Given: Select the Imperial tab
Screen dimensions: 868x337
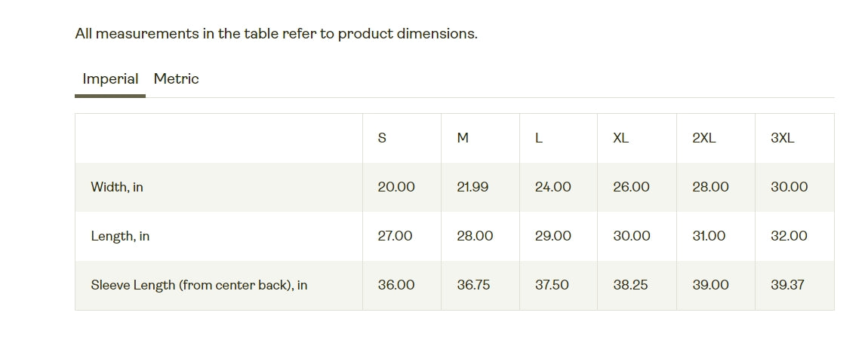Looking at the screenshot, I should point(110,79).
